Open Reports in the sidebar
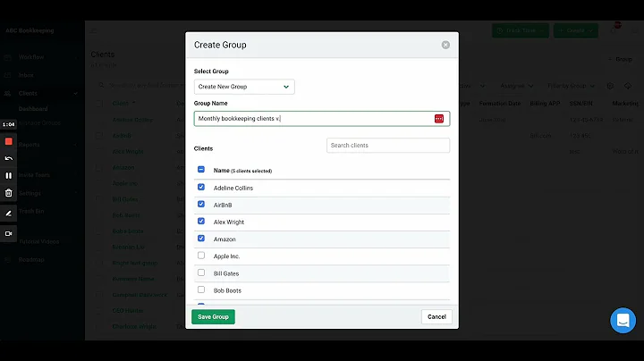644x361 pixels. pyautogui.click(x=29, y=145)
